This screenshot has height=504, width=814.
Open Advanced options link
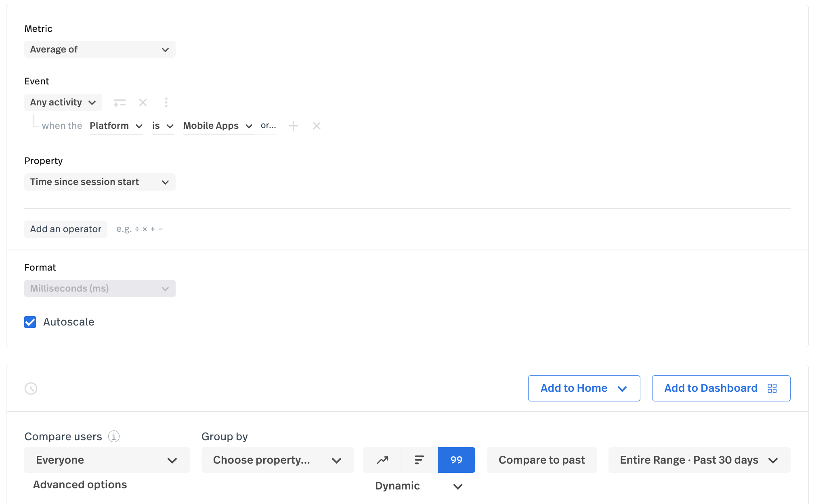[x=80, y=485]
